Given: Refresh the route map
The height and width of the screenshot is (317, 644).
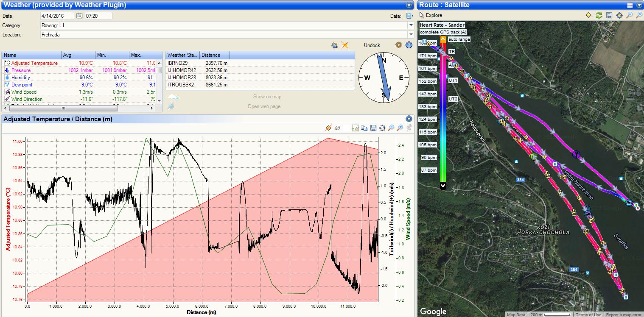Looking at the screenshot, I should click(x=599, y=15).
